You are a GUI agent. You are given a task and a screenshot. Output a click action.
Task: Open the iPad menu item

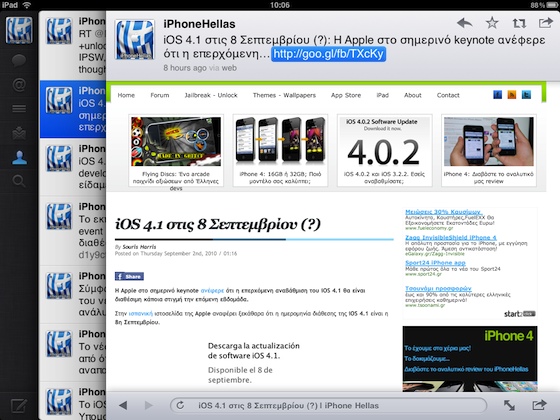click(x=382, y=95)
